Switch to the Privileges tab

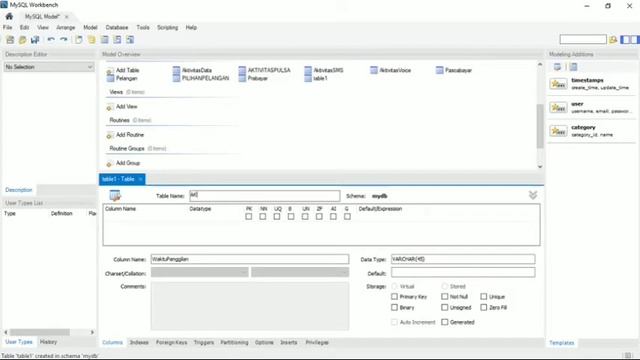click(317, 342)
